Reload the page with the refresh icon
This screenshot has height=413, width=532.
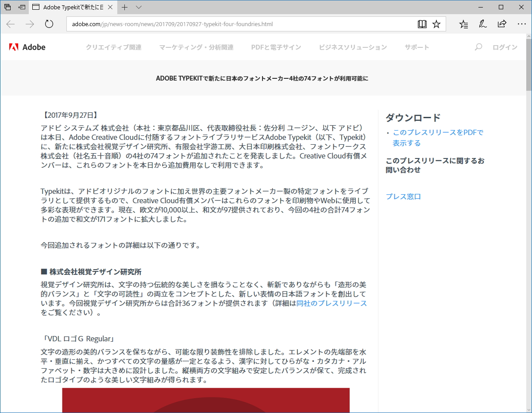point(49,24)
